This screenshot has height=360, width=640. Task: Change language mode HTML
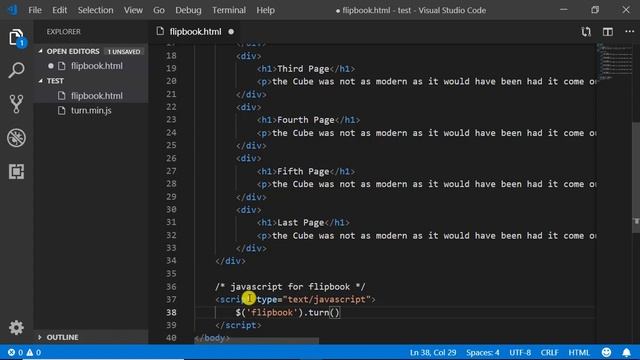point(579,352)
